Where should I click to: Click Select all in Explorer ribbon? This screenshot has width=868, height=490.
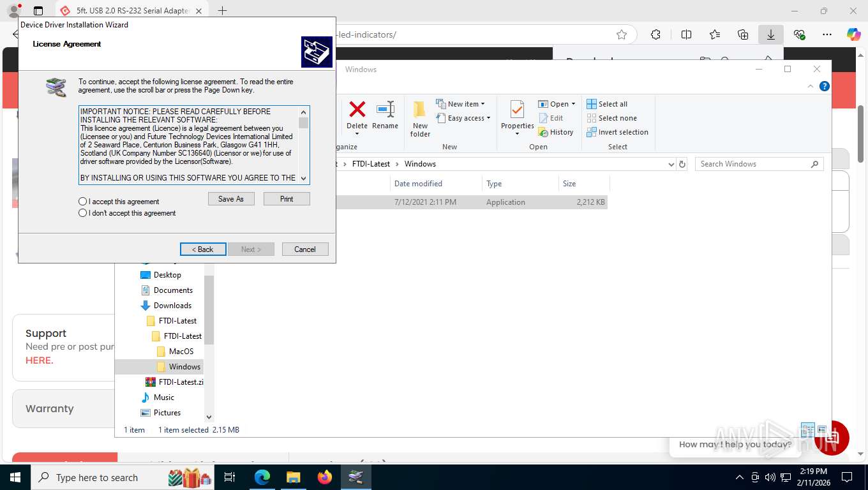607,104
